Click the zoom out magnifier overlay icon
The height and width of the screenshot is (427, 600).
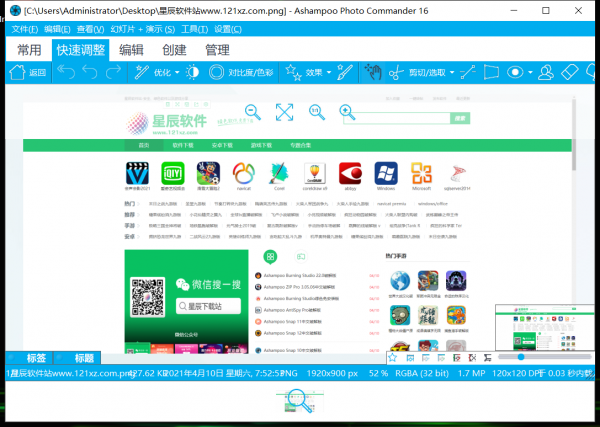point(253,112)
